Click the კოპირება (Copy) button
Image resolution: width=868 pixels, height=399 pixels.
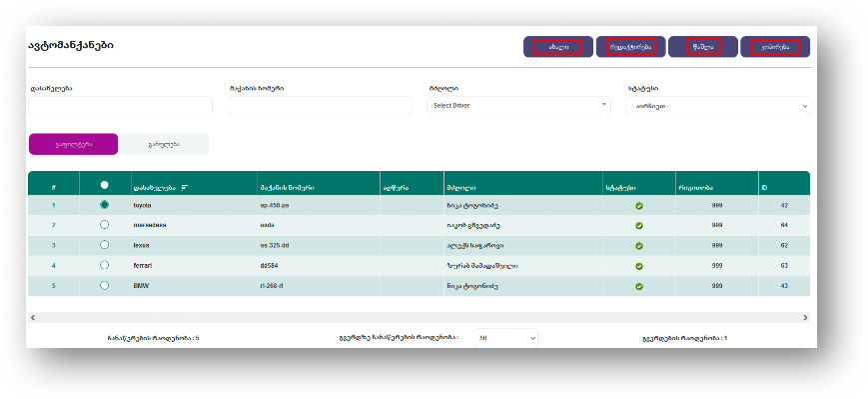coord(775,47)
